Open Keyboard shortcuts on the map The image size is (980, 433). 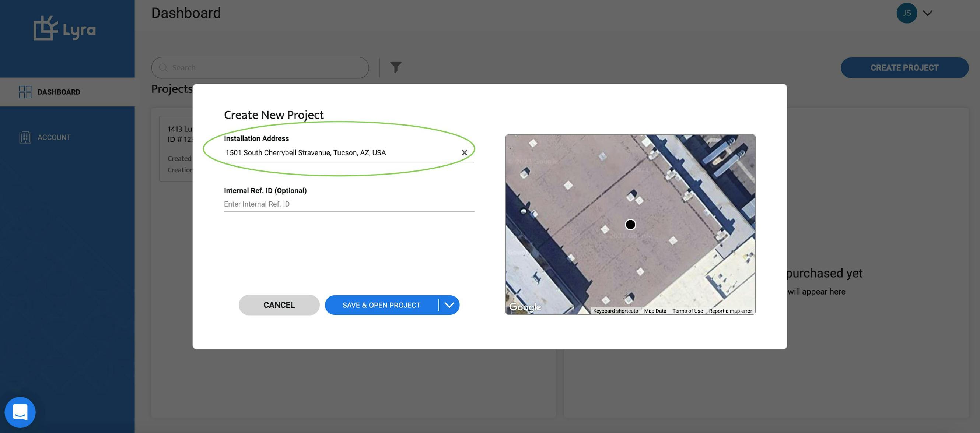pos(615,311)
